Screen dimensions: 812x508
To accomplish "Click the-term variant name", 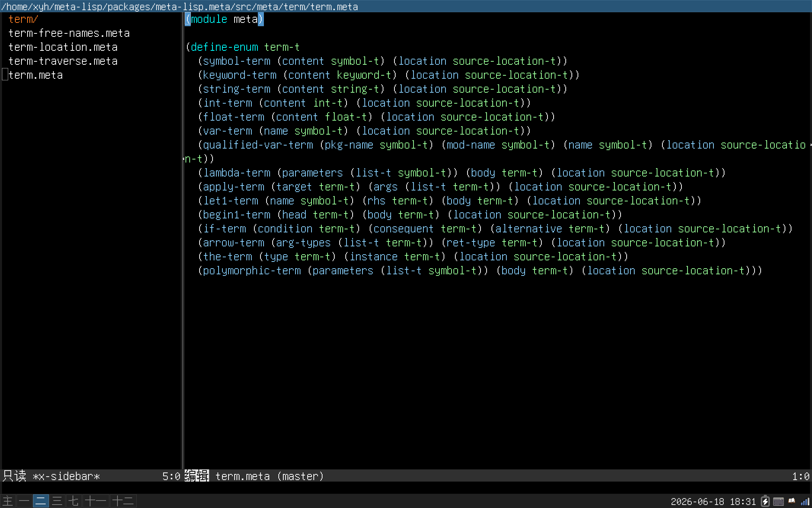I will coord(228,256).
